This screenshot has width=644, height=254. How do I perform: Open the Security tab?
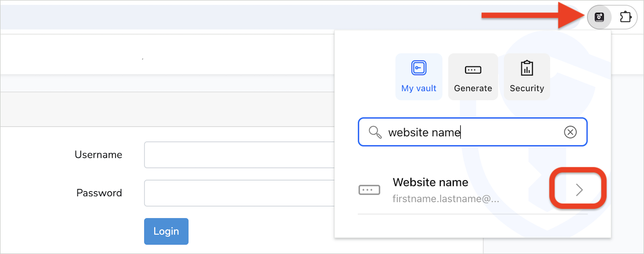[x=527, y=77]
